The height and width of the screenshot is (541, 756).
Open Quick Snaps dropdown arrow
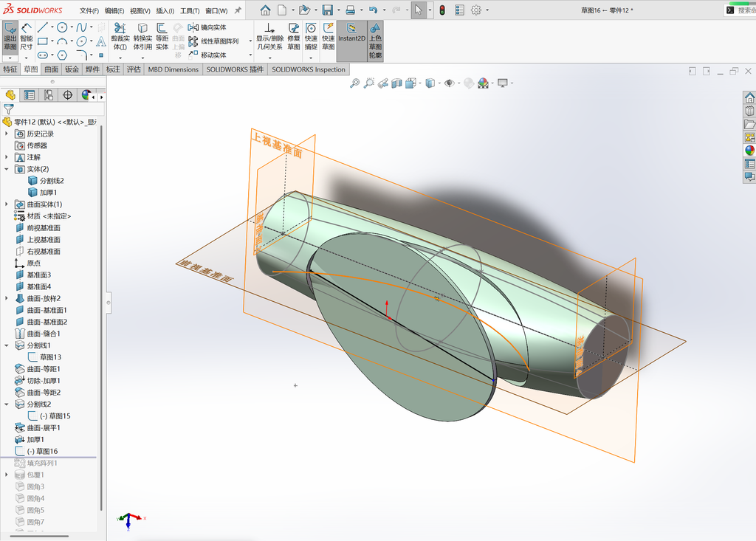pos(311,58)
